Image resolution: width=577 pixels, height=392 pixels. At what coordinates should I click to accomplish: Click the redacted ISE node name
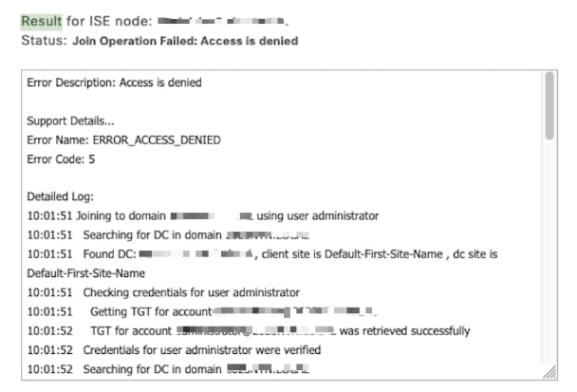point(217,21)
